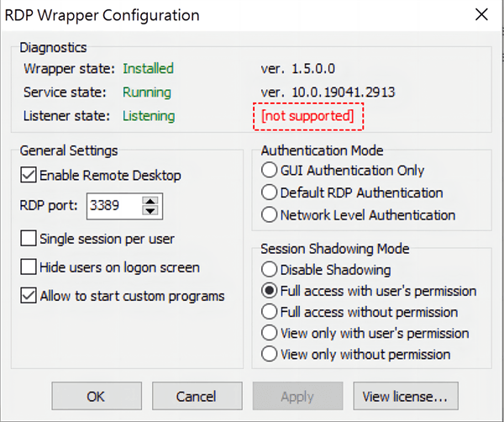Choose View only with user's permission
Image resolution: width=504 pixels, height=422 pixels.
tap(270, 333)
